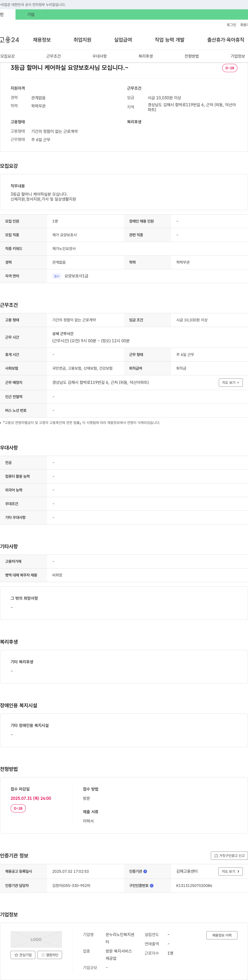The image size is (248, 980).
Task: Click the company LOGO placeholder image
Action: click(36, 939)
